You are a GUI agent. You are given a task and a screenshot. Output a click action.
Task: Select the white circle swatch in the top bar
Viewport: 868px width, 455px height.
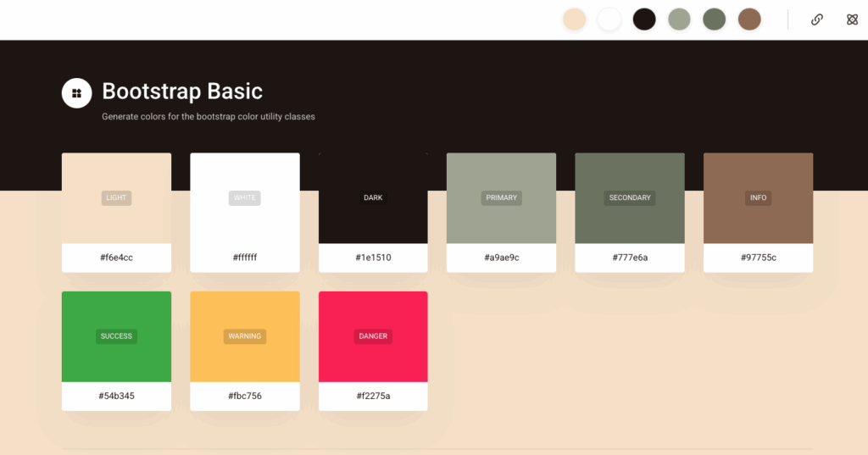609,19
